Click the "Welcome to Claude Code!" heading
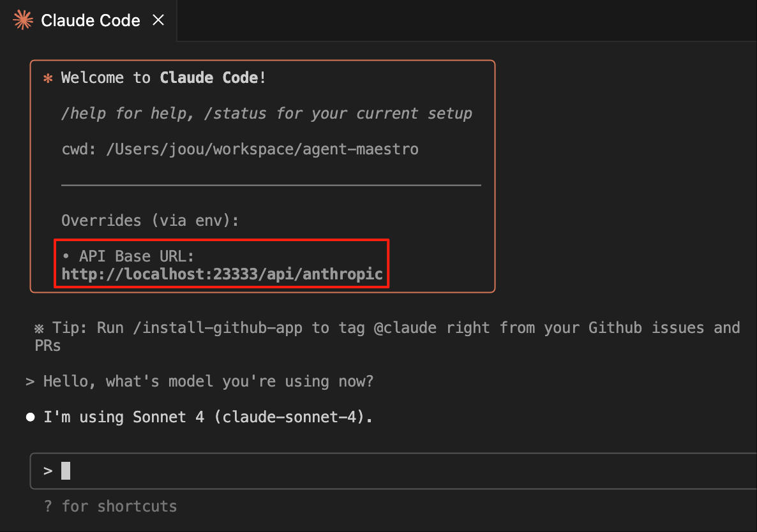Viewport: 757px width, 532px height. tap(163, 78)
